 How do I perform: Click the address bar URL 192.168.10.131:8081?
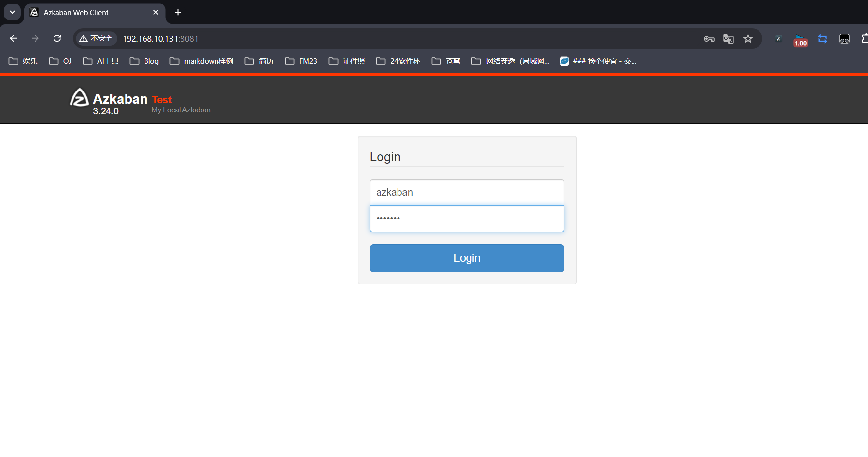(160, 38)
